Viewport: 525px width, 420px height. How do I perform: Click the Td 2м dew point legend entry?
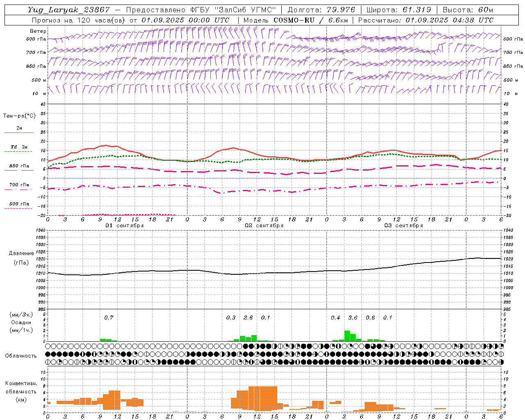pyautogui.click(x=19, y=147)
